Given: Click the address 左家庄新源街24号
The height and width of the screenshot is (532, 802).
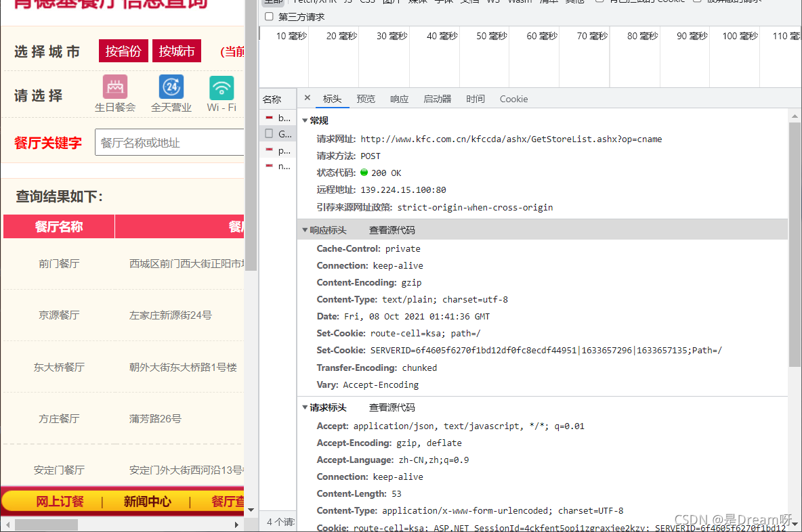Looking at the screenshot, I should pyautogui.click(x=170, y=315).
